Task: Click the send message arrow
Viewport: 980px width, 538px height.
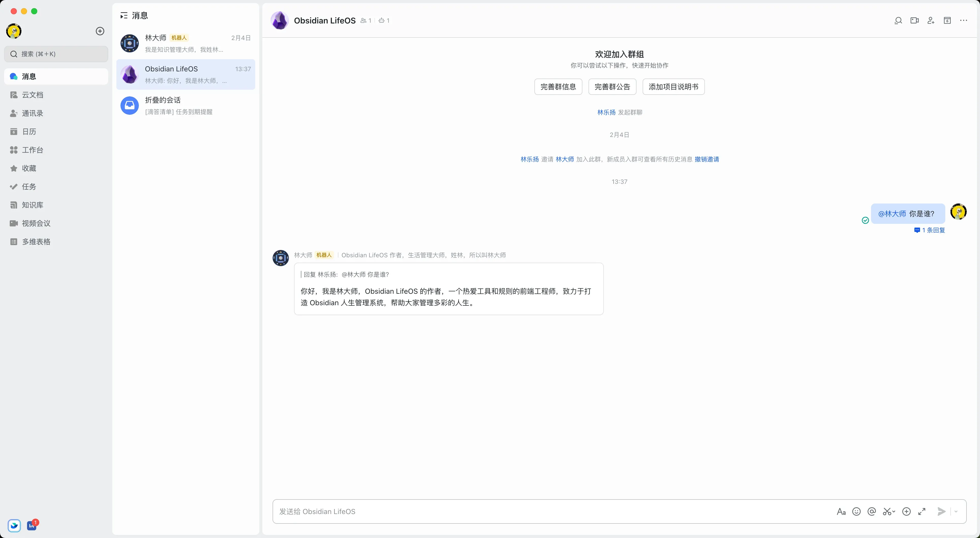Action: coord(941,511)
